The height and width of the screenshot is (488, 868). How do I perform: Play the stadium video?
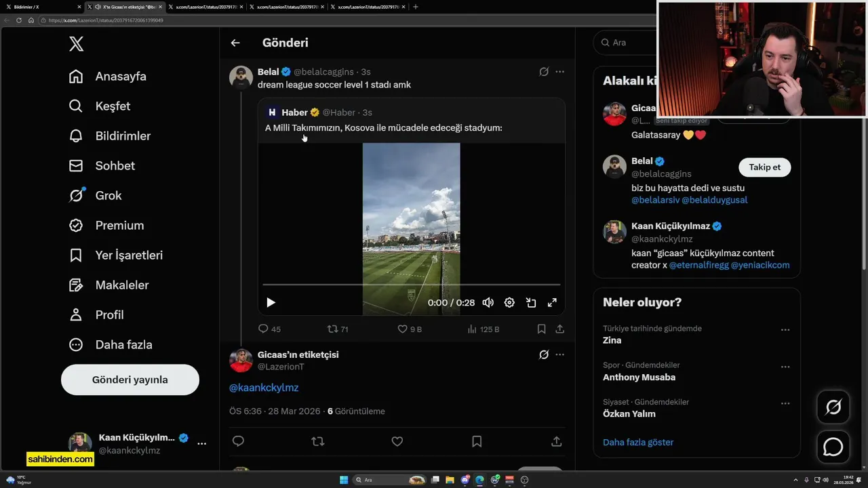[271, 303]
